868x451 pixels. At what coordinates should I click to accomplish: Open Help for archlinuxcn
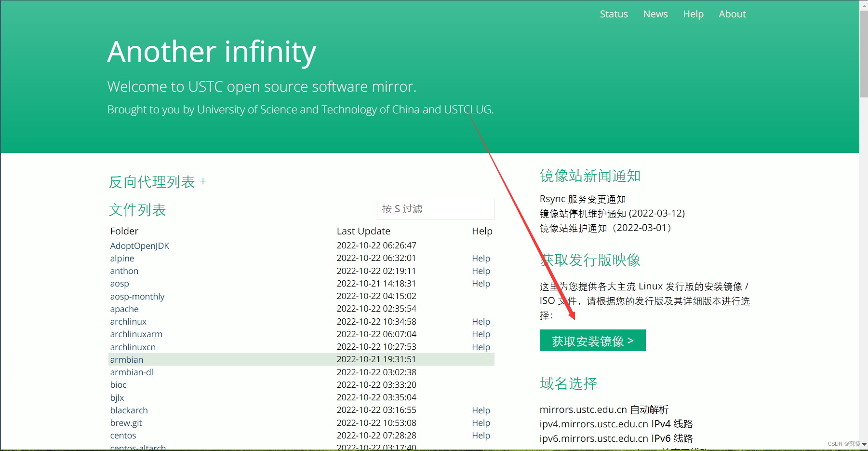(481, 347)
